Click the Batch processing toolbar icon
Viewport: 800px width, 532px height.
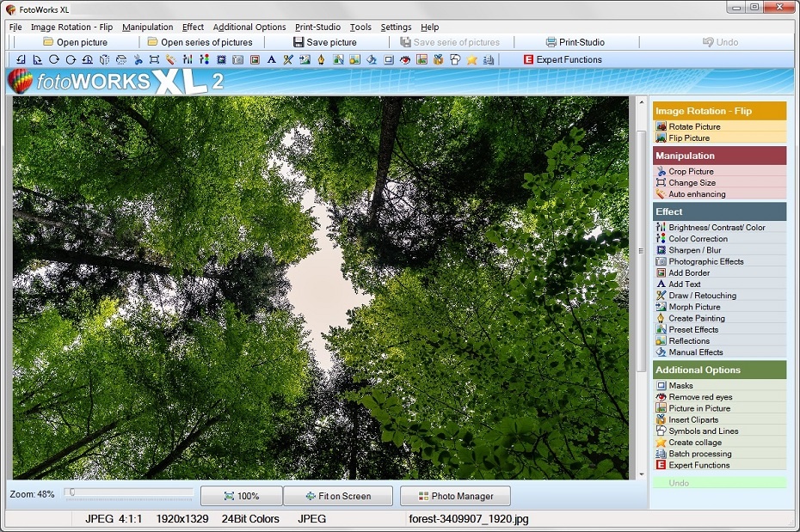click(489, 59)
